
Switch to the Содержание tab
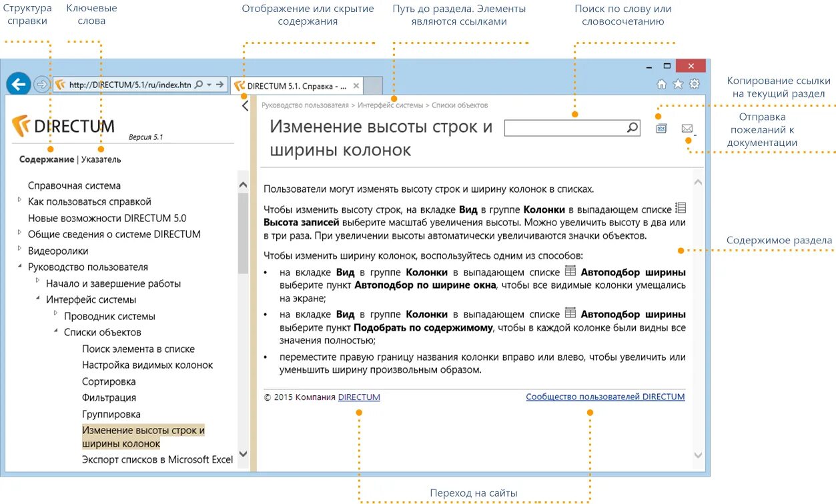pyautogui.click(x=47, y=159)
